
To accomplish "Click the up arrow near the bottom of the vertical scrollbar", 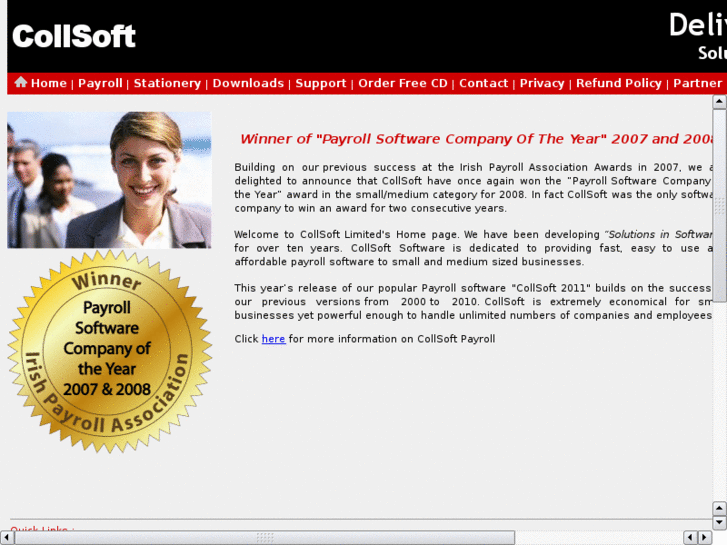I will [x=719, y=509].
